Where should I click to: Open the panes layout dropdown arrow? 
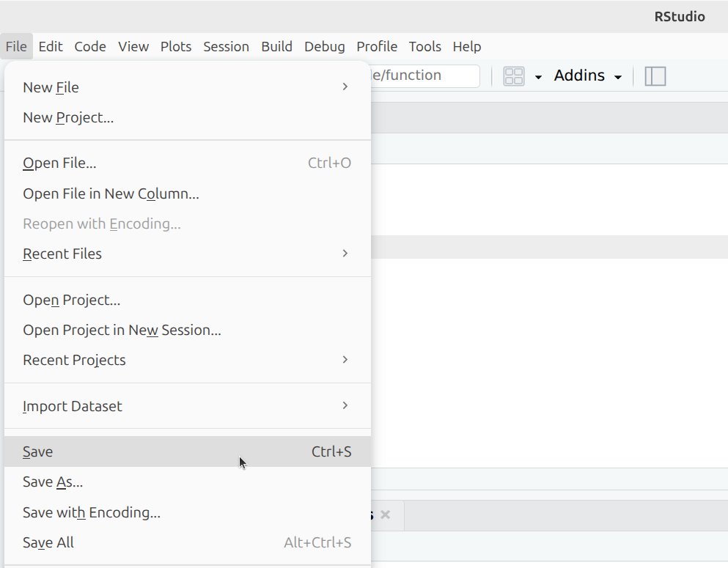[x=538, y=77]
